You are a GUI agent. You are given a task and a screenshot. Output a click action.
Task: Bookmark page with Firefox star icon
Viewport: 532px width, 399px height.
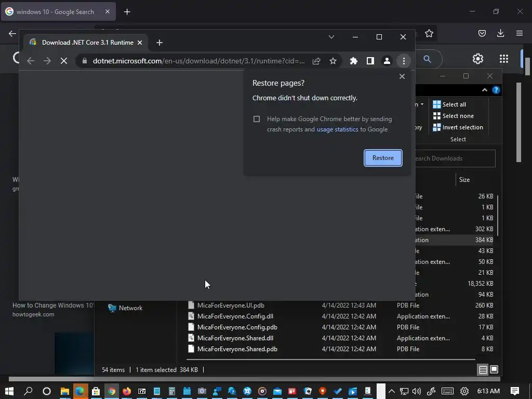coord(429,33)
